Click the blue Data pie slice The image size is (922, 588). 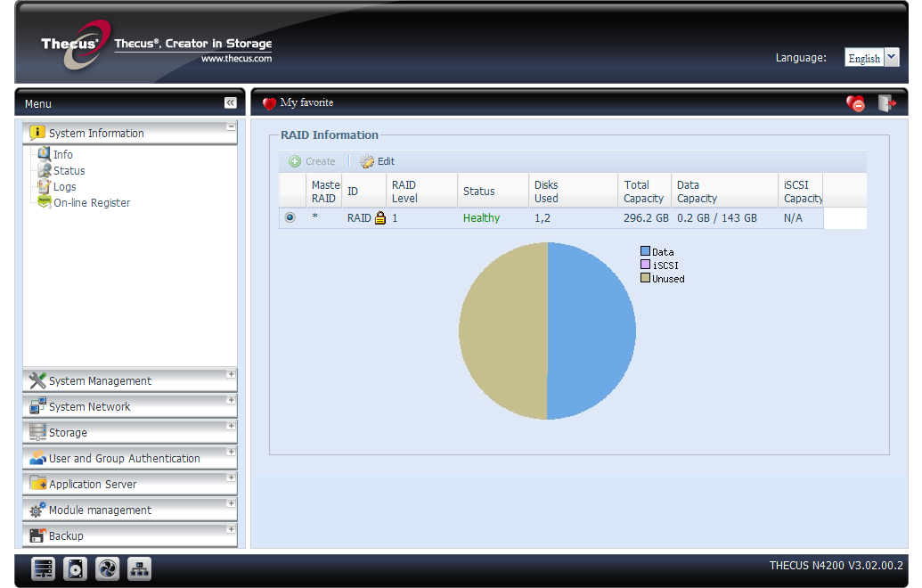pyautogui.click(x=591, y=331)
